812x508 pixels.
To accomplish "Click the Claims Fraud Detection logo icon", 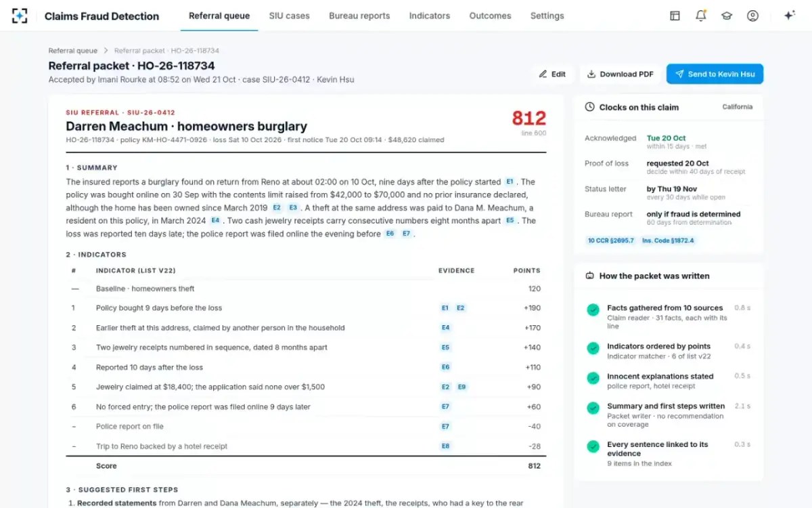I will [20, 16].
